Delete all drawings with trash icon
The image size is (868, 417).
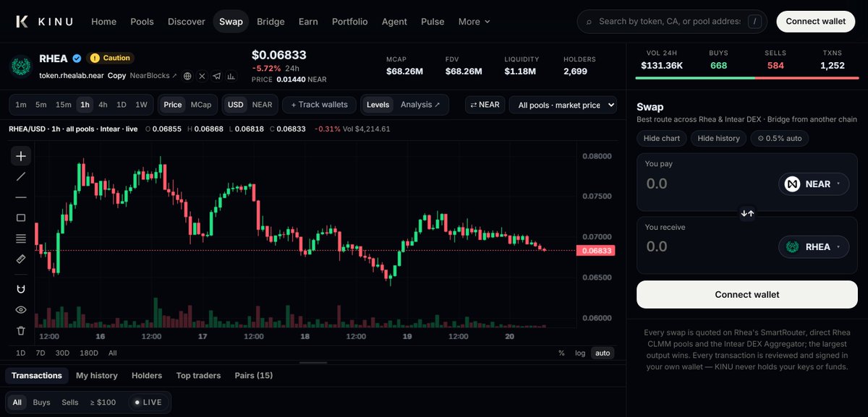tap(21, 330)
